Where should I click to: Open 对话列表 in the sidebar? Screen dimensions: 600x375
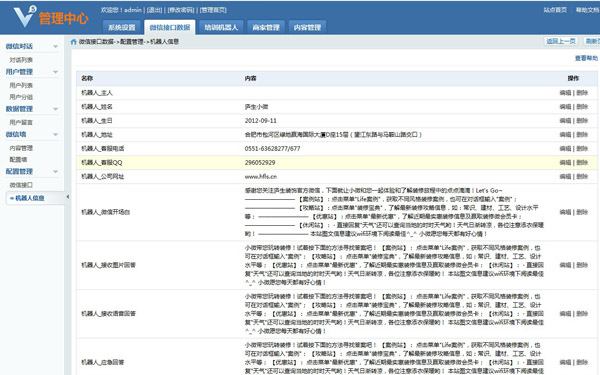point(21,60)
